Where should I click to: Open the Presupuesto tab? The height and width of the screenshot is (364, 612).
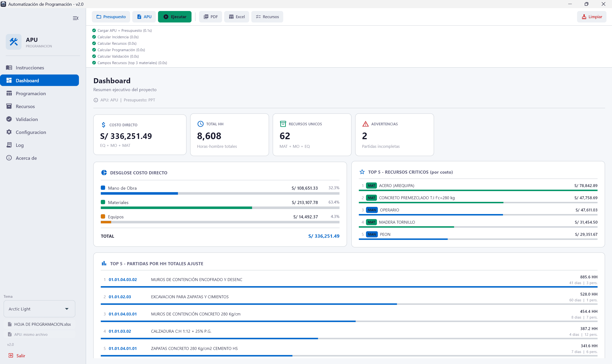[111, 17]
